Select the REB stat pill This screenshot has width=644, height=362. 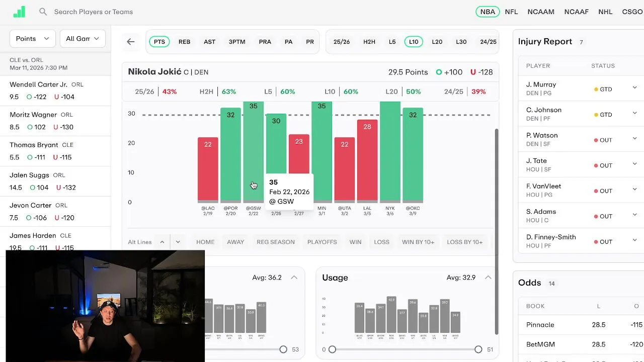coord(185,42)
